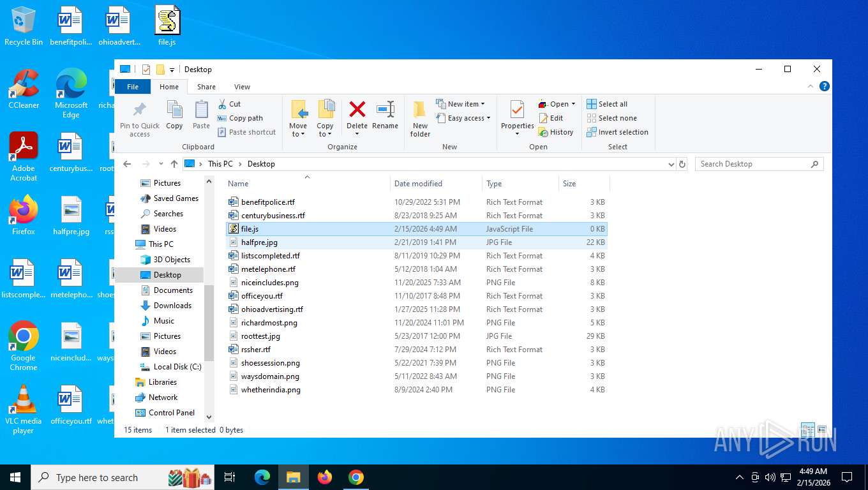Expand address bar history dropdown
The height and width of the screenshot is (490, 868).
click(x=671, y=164)
